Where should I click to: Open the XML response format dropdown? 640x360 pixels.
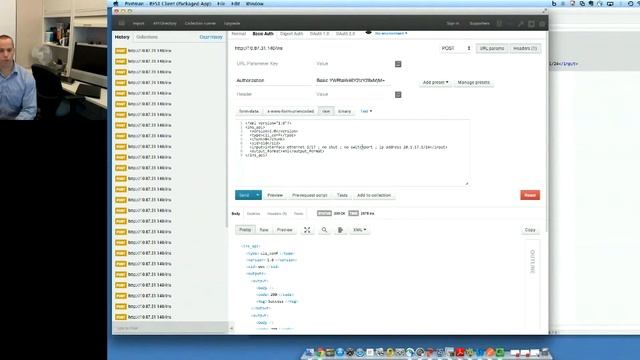tap(359, 230)
